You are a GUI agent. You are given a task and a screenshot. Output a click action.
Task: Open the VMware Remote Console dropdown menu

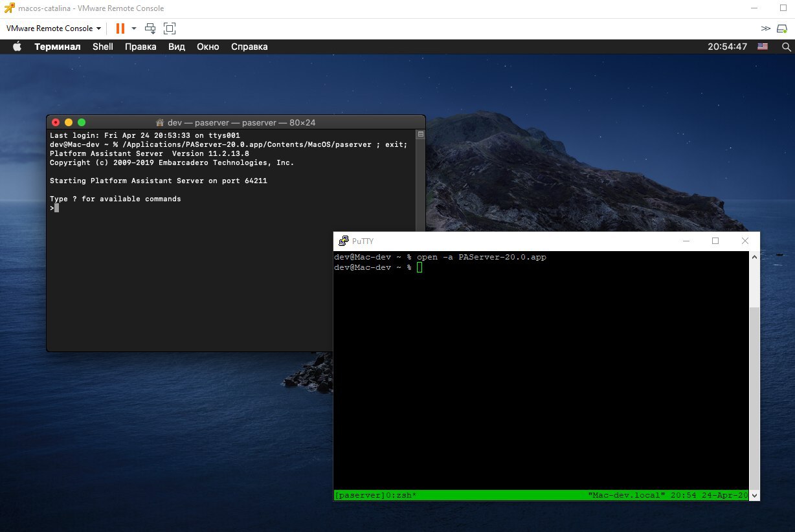coord(54,28)
